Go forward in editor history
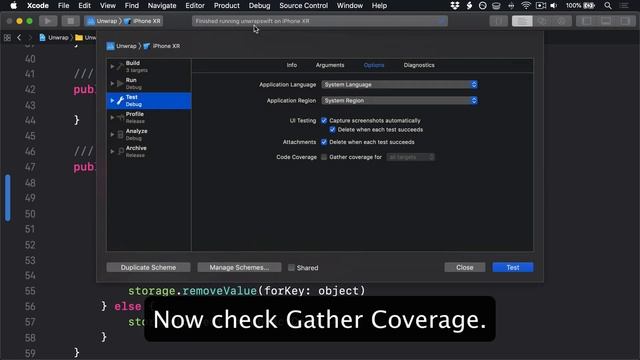The height and width of the screenshot is (360, 640). tap(29, 38)
